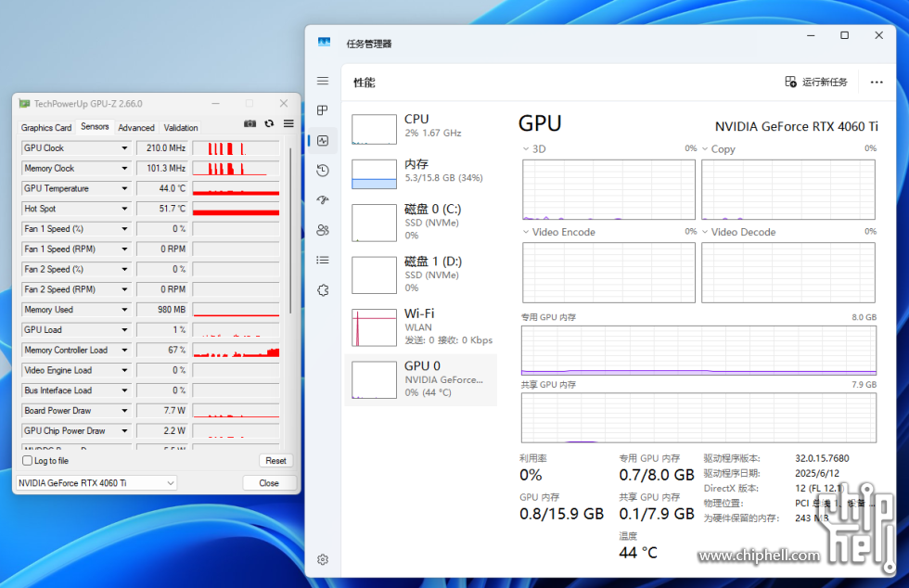Click the Reset button in GPU-Z
Image resolution: width=909 pixels, height=588 pixels.
pos(276,460)
